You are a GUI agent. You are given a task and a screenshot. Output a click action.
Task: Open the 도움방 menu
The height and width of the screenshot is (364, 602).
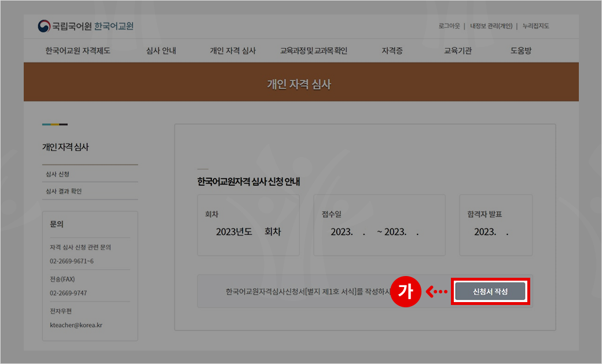[x=521, y=51]
